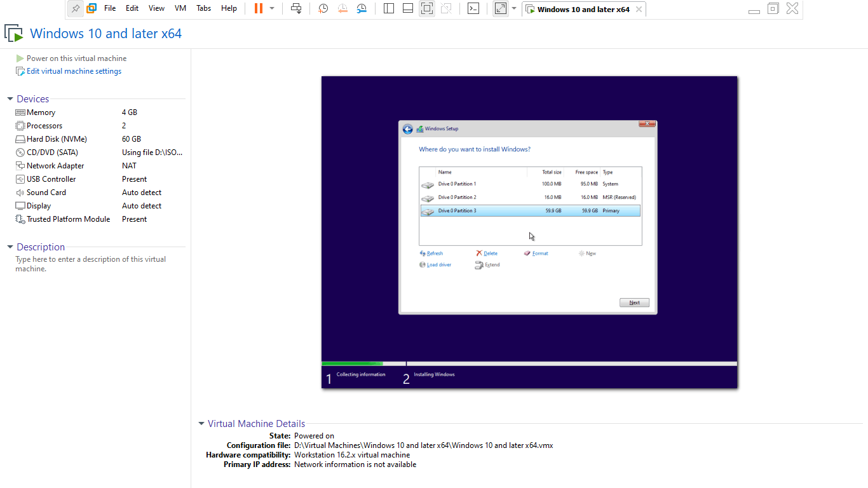
Task: Click the 60 GB hard disk value
Action: coord(132,139)
